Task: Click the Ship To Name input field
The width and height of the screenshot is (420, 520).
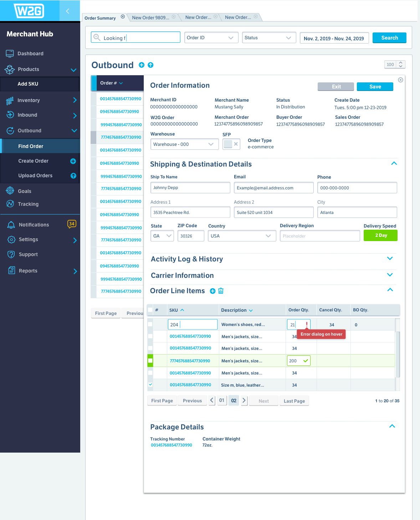Action: click(x=190, y=188)
